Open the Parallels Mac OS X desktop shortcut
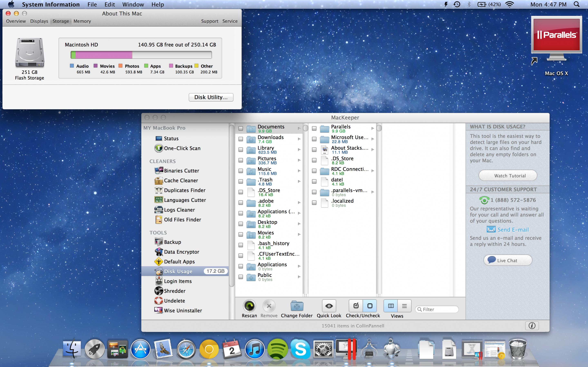588x367 pixels. tap(556, 46)
